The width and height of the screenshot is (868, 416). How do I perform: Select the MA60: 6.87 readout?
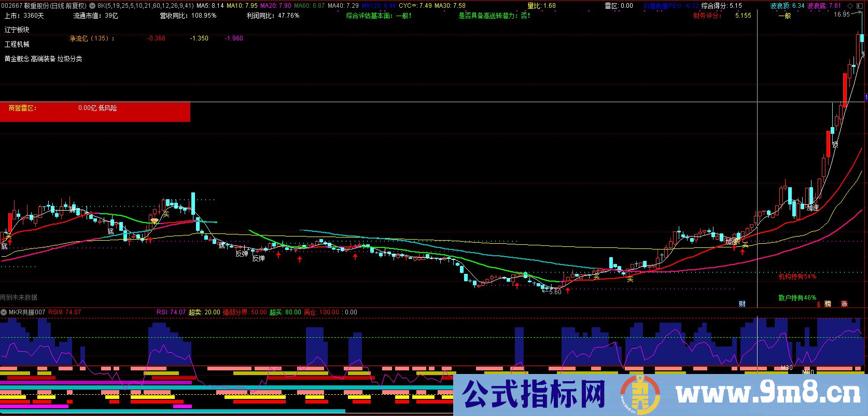(310, 6)
